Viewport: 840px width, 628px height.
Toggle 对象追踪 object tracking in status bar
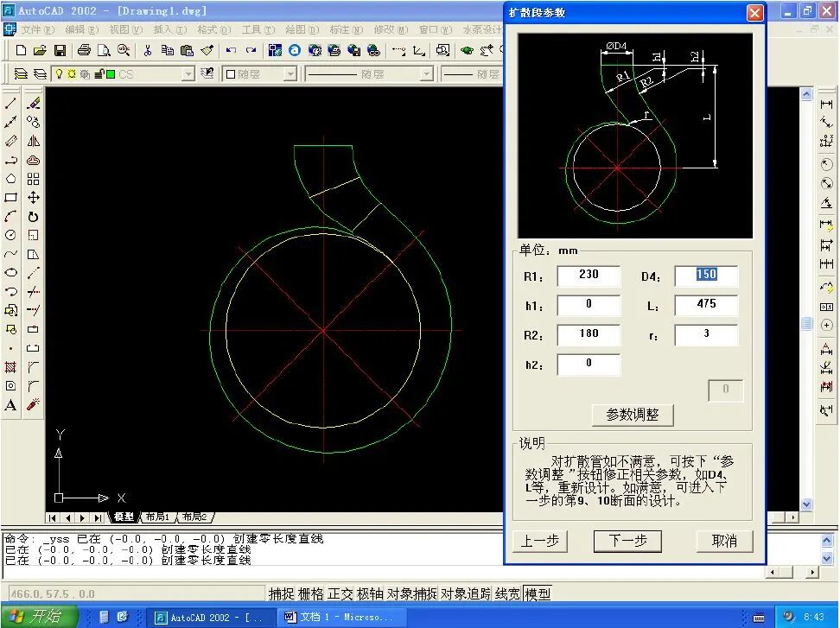point(466,593)
